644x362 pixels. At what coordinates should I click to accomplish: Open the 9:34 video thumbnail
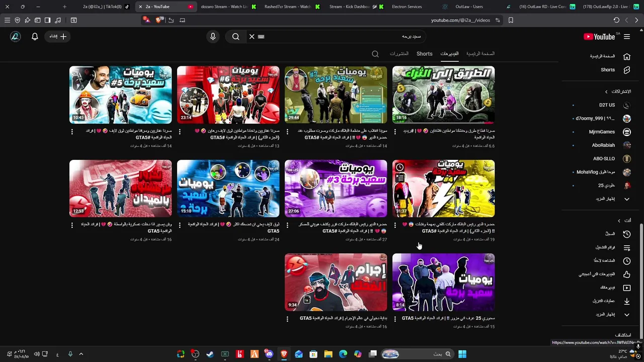tap(336, 282)
